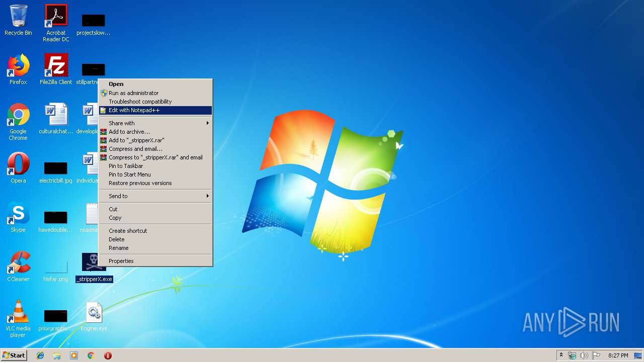The height and width of the screenshot is (362, 644).
Task: Choose Add to "_stripperX.rar"
Action: point(155,140)
